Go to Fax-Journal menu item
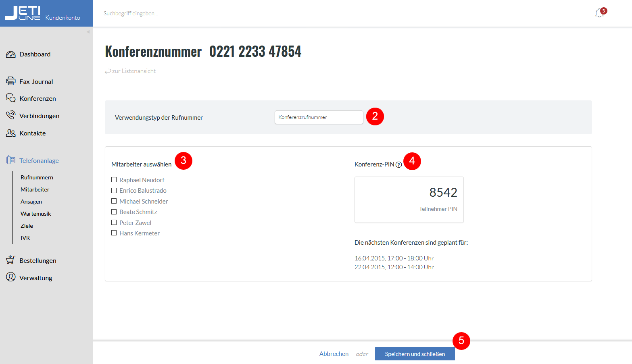632x364 pixels. [36, 81]
